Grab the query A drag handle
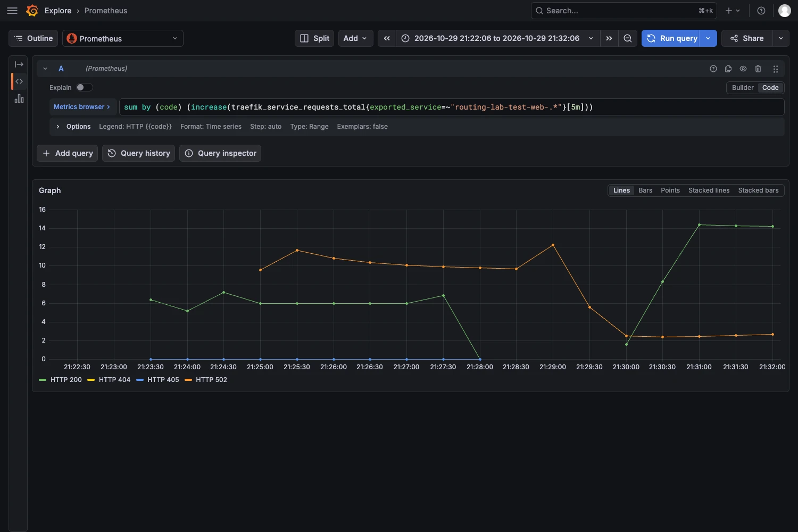This screenshot has width=798, height=532. tap(776, 69)
